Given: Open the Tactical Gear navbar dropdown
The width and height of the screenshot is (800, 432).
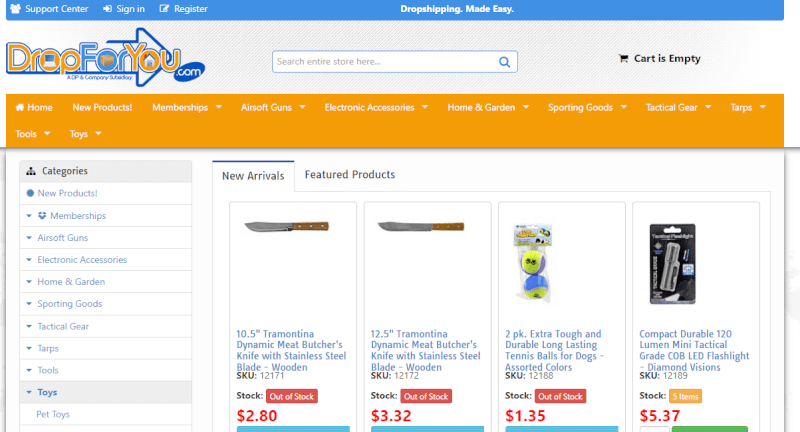Looking at the screenshot, I should tap(708, 107).
